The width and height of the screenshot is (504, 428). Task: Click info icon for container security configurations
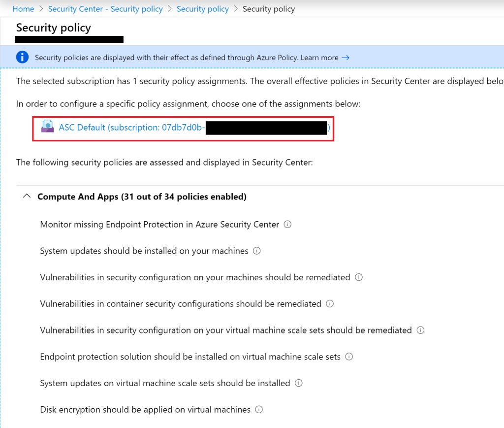click(x=330, y=304)
